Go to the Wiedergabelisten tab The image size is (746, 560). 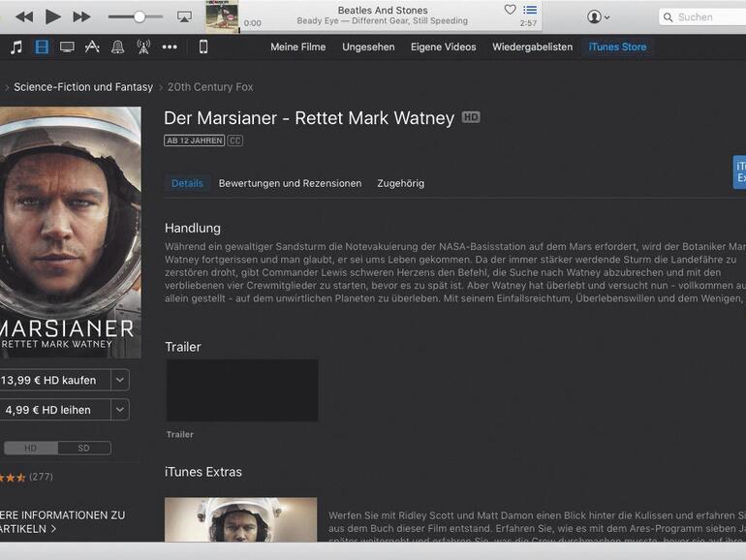point(533,47)
